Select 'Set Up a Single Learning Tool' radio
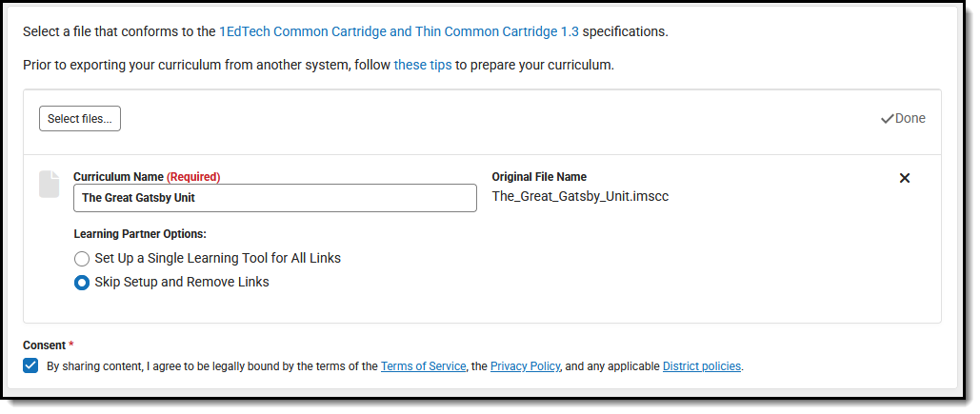The height and width of the screenshot is (414, 980). tap(82, 258)
